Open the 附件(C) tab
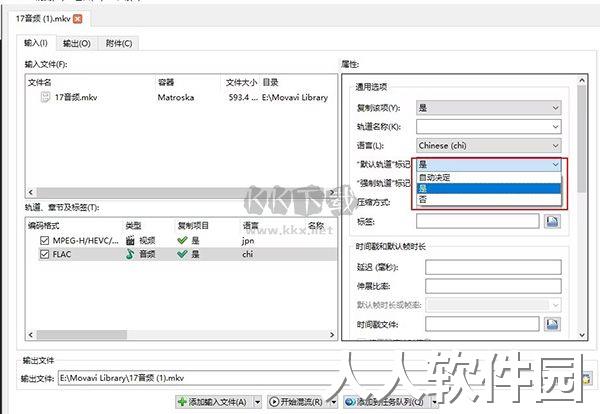 pyautogui.click(x=119, y=44)
